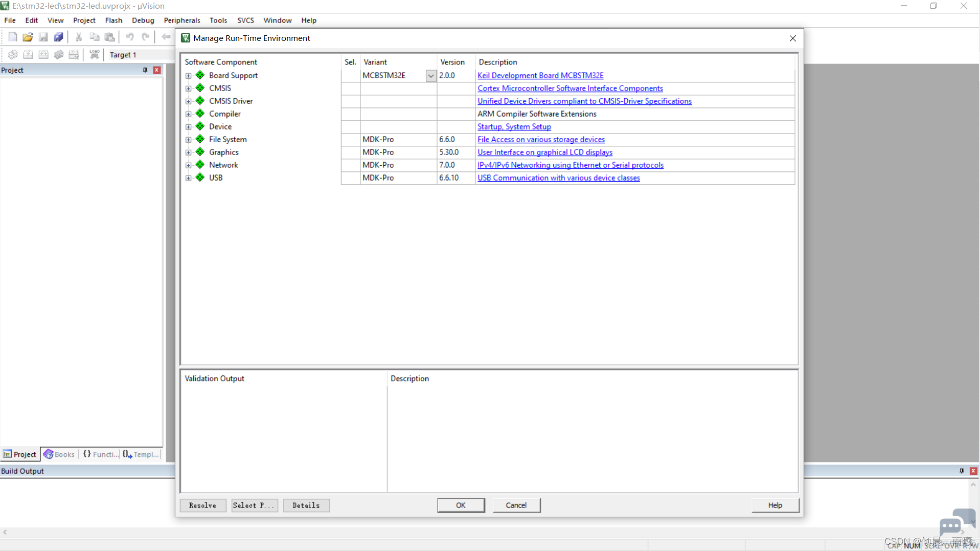Click the Batch Build layers icon
980x551 pixels.
click(x=59, y=54)
